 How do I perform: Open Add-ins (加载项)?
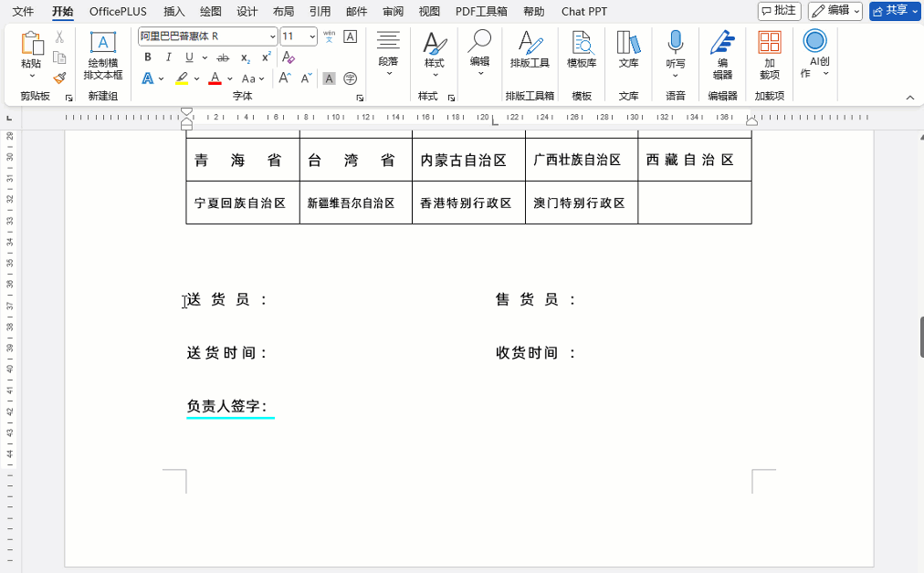tap(770, 56)
